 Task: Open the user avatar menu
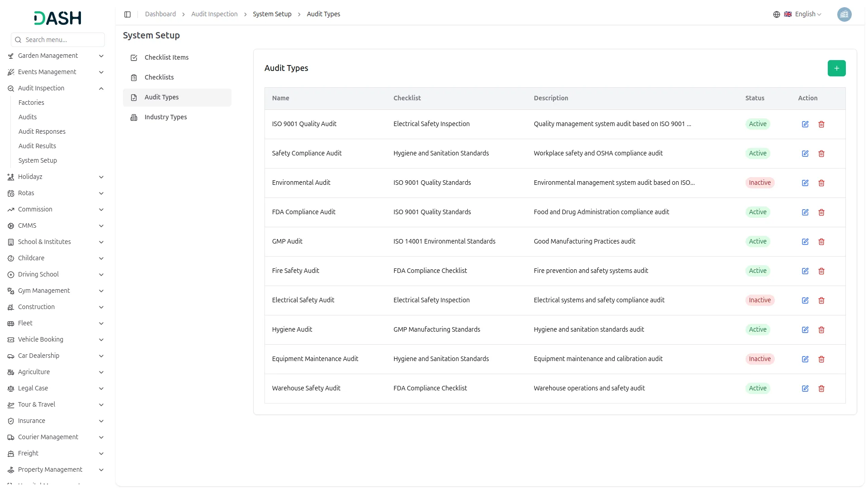tap(844, 14)
